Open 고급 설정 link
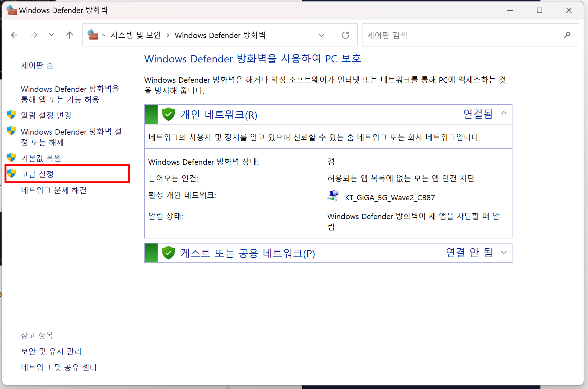Screen dimensions: 588x389 (x=37, y=174)
